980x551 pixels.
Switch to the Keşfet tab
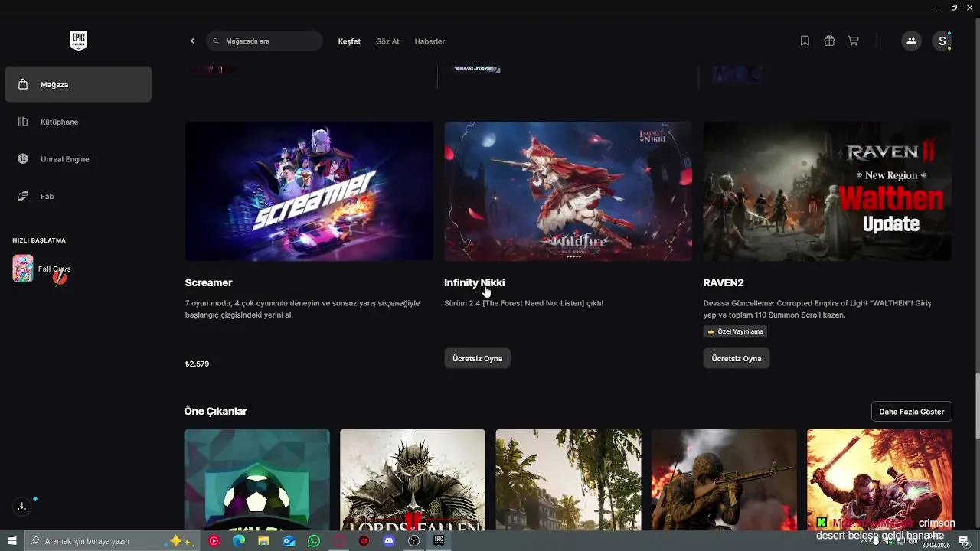tap(349, 41)
